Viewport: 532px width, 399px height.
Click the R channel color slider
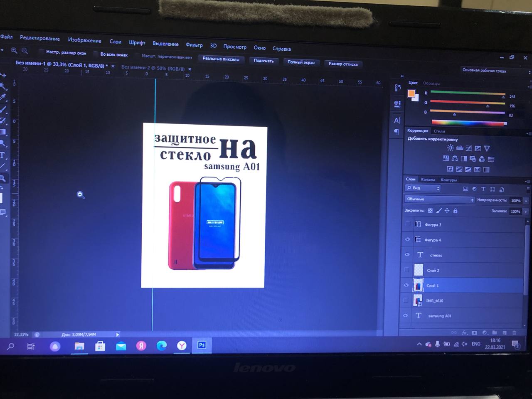[x=468, y=93]
